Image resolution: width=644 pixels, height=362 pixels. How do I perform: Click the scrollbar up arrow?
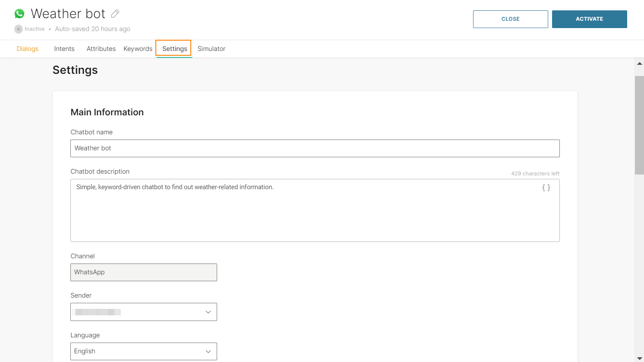tap(639, 64)
